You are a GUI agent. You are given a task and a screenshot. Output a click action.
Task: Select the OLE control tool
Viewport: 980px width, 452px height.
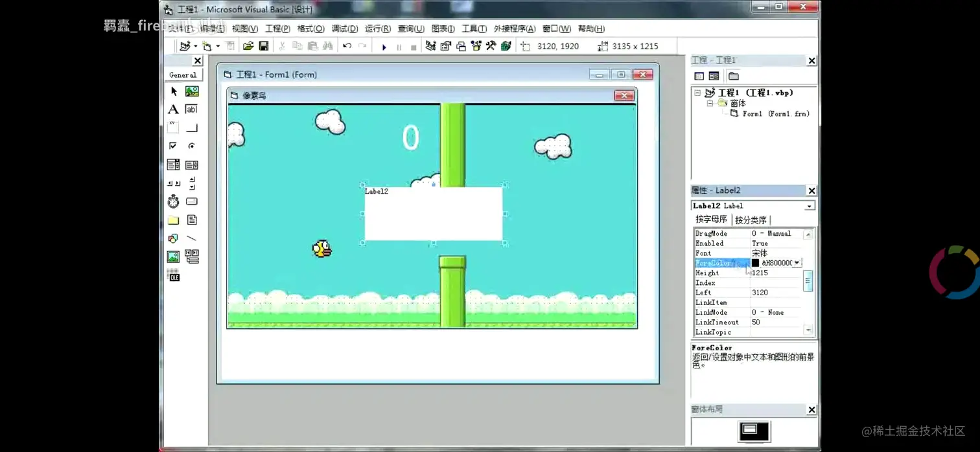tap(174, 277)
